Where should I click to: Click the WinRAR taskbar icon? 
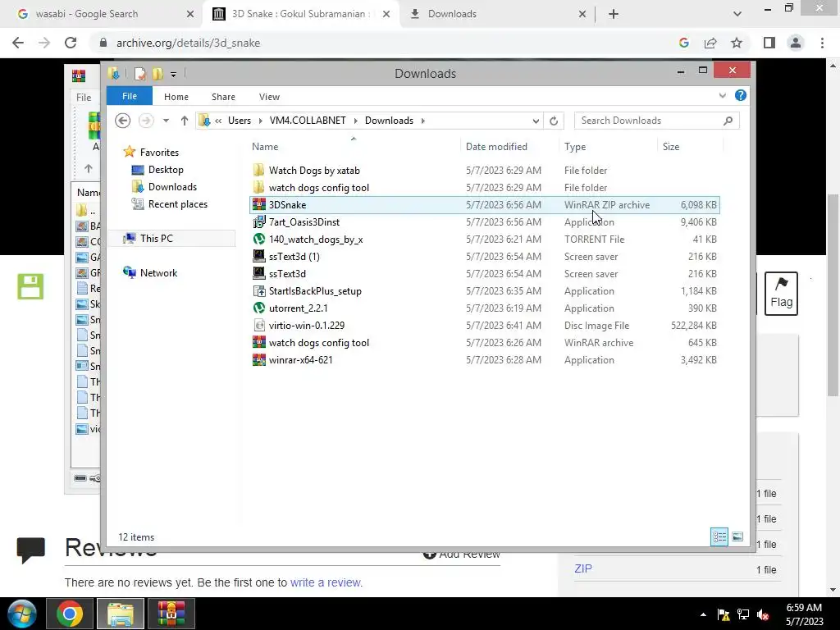(171, 614)
